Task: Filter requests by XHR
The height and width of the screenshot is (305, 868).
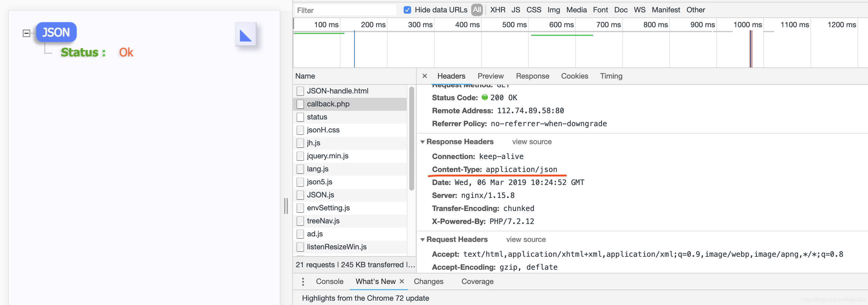Action: [x=498, y=10]
